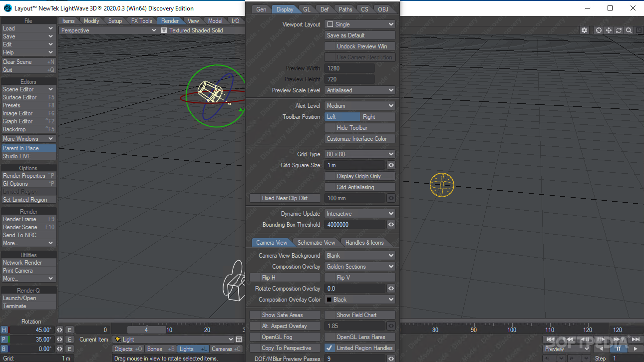This screenshot has height=362, width=644.
Task: Open the Surface Editor
Action: pos(28,97)
